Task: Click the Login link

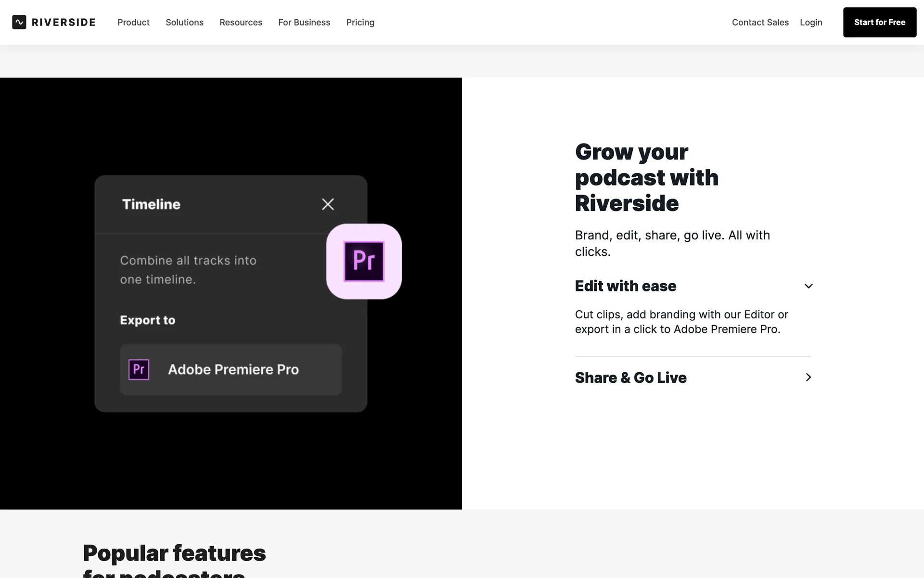Action: click(811, 22)
